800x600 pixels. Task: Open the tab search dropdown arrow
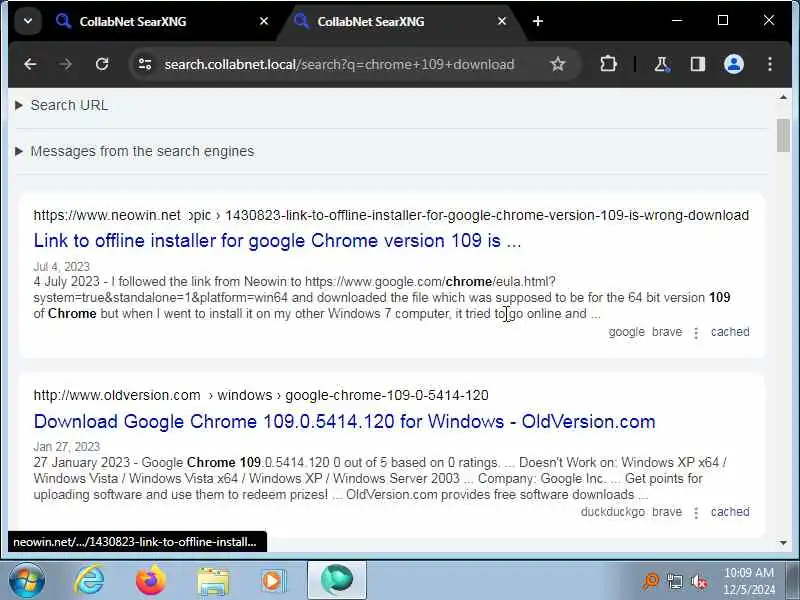[x=28, y=21]
